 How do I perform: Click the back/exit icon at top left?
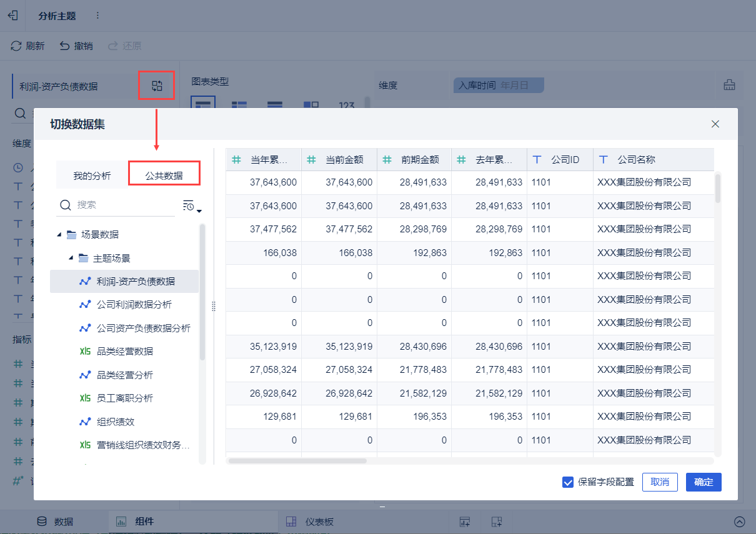click(x=12, y=16)
